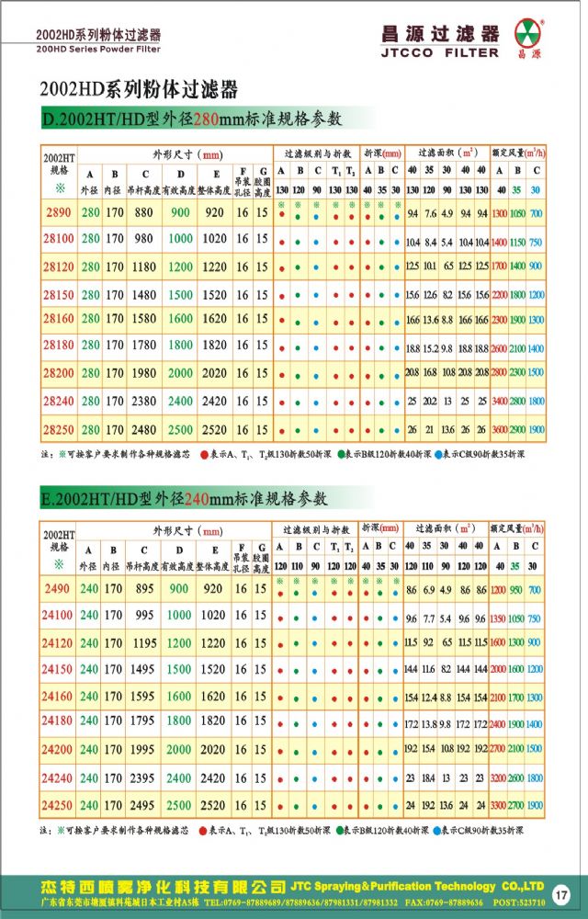
Task: Click hanger height value 2380
Action: point(143,401)
